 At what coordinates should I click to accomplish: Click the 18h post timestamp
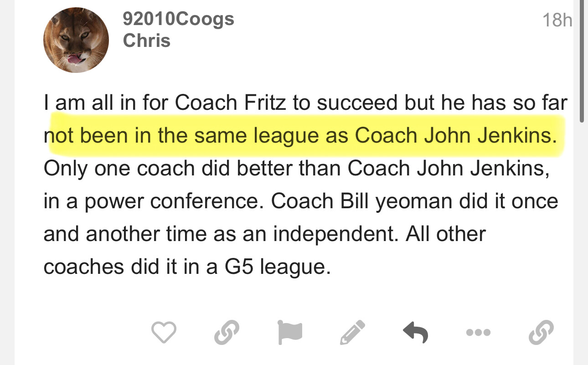[557, 20]
